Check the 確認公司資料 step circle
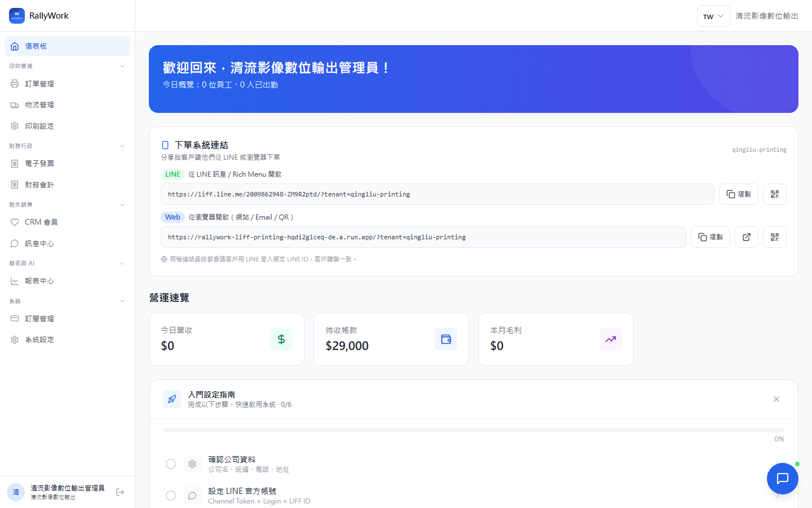The height and width of the screenshot is (508, 812). [171, 464]
